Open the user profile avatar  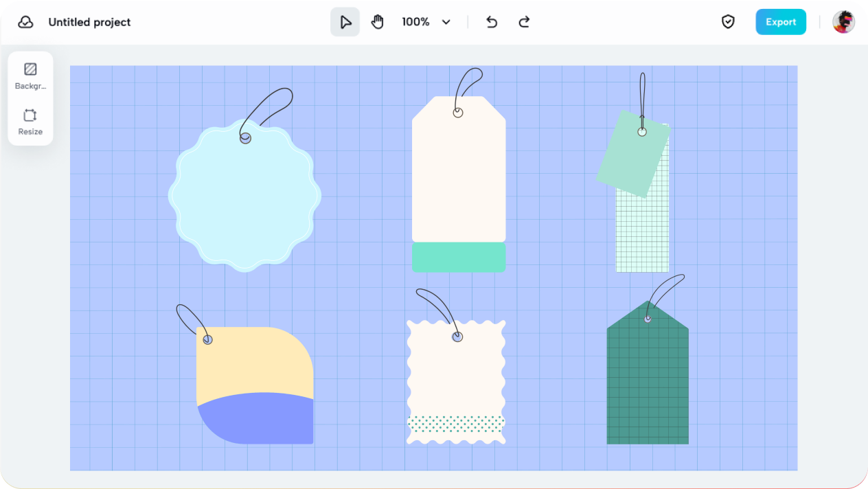click(844, 22)
